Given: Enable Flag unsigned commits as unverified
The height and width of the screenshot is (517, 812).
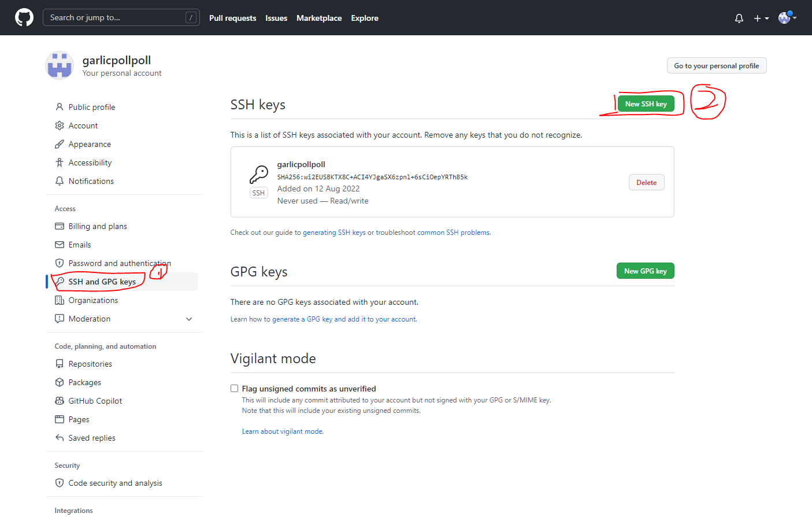Looking at the screenshot, I should pos(234,389).
